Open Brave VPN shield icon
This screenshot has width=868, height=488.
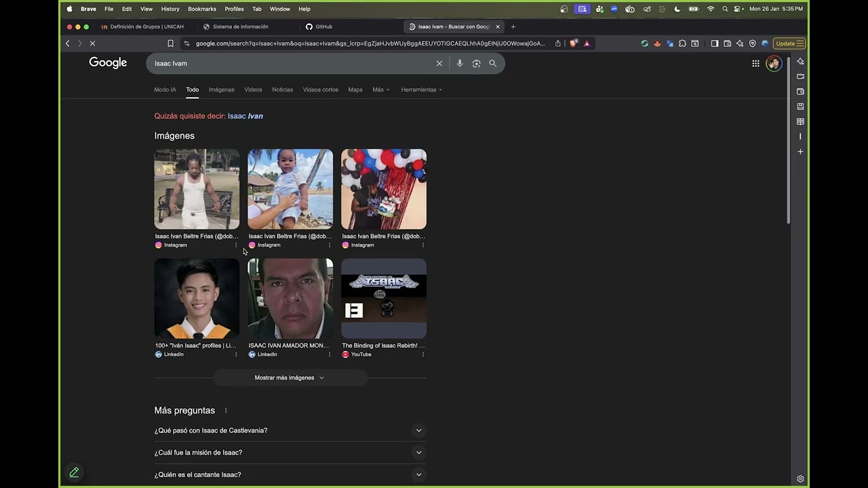752,43
